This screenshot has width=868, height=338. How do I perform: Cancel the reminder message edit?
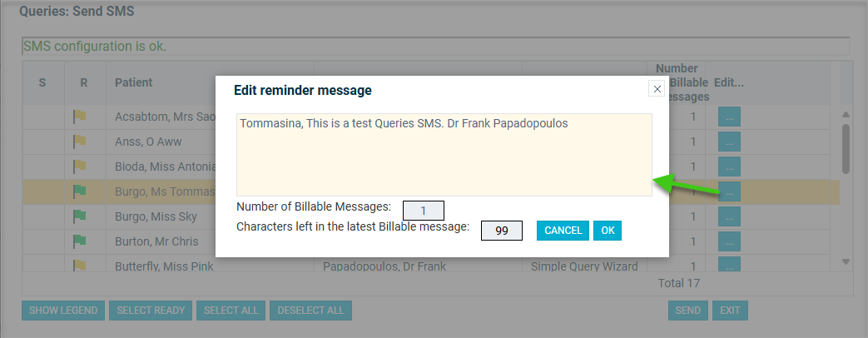[563, 231]
